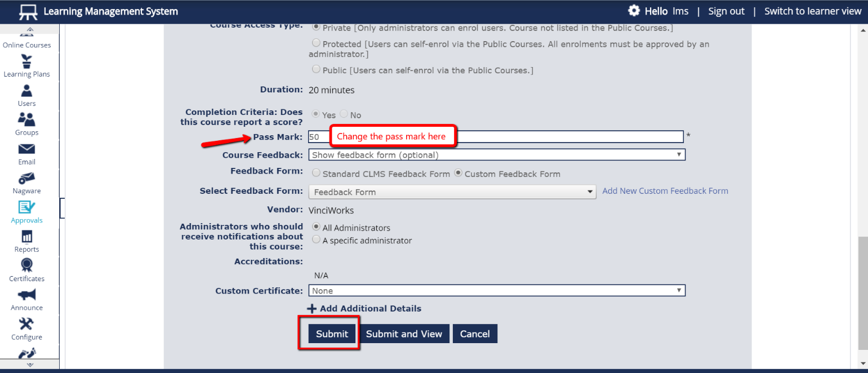This screenshot has height=373, width=868.
Task: Click the Sign out link
Action: click(x=726, y=11)
